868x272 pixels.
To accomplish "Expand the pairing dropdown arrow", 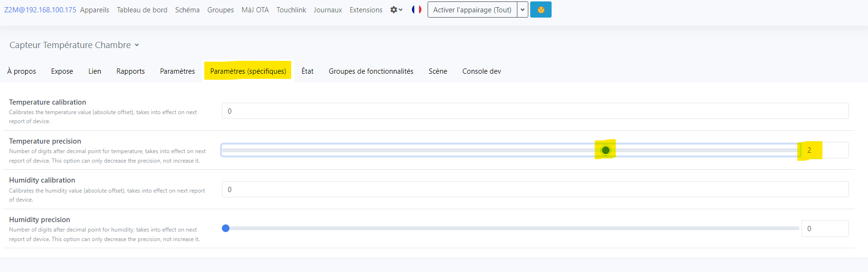I will tap(523, 10).
